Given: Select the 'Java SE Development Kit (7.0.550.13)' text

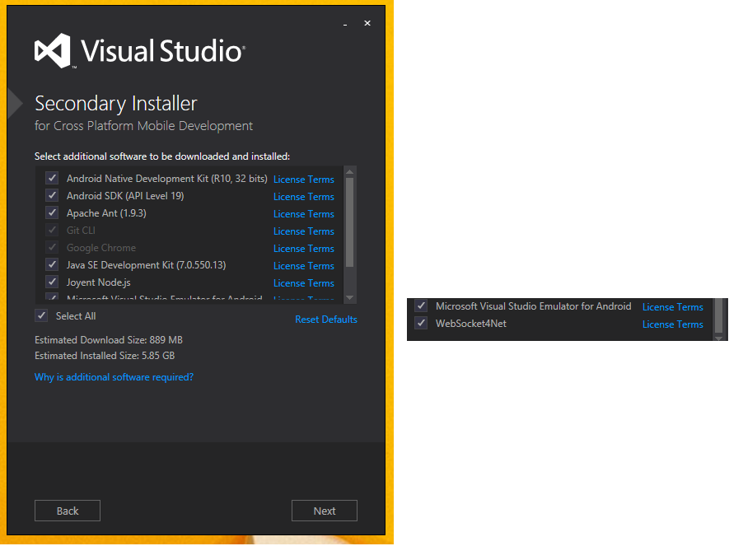Looking at the screenshot, I should click(x=146, y=265).
